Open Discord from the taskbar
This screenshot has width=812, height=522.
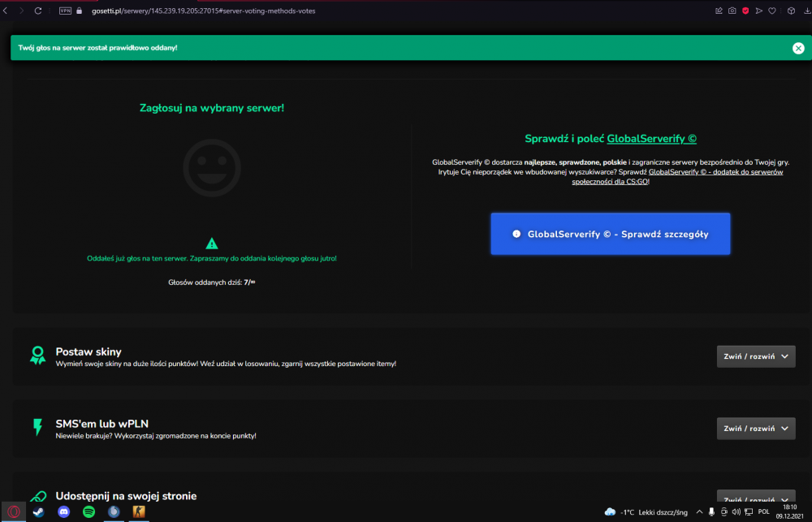click(x=63, y=511)
